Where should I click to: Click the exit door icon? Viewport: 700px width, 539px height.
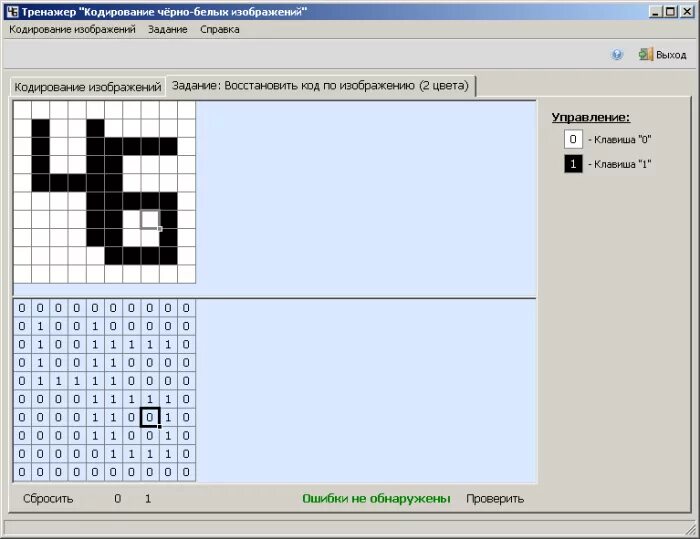646,54
